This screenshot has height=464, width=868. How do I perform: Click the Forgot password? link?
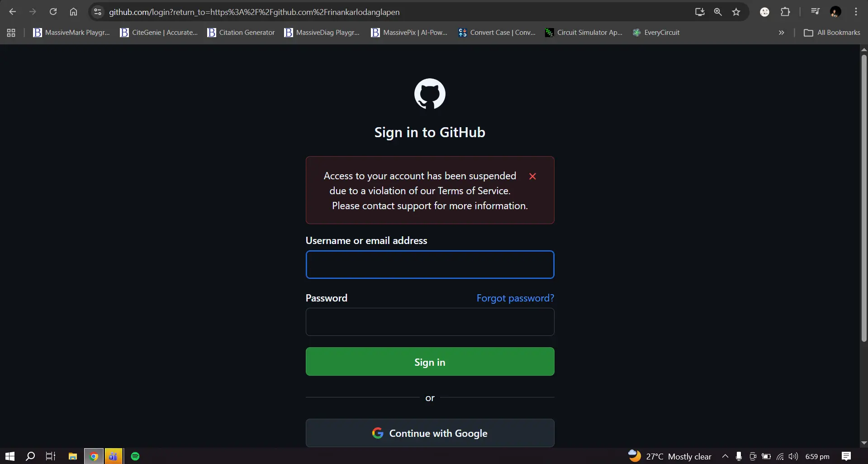click(x=515, y=298)
